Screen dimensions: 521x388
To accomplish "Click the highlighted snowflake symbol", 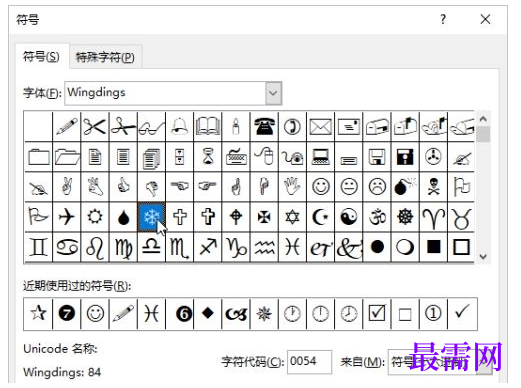I will coord(152,217).
